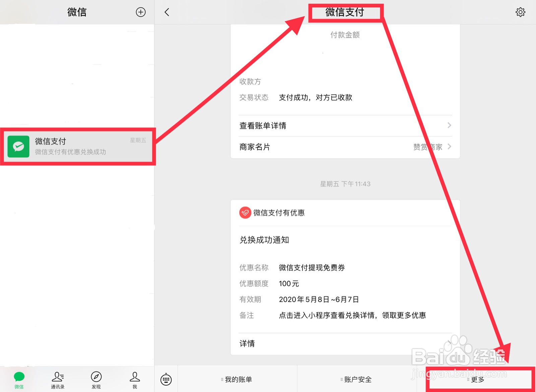Switch to the 微信 chats tab
This screenshot has height=392, width=536.
19,380
